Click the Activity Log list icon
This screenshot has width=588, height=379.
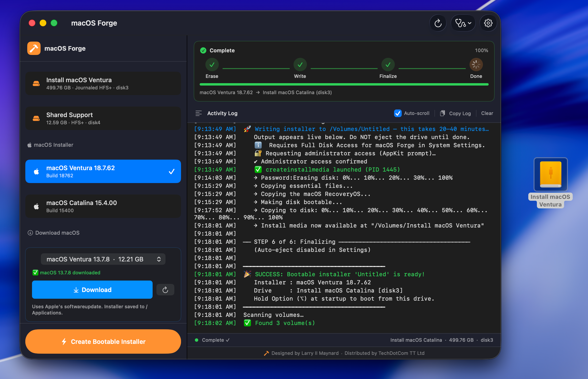pos(198,113)
